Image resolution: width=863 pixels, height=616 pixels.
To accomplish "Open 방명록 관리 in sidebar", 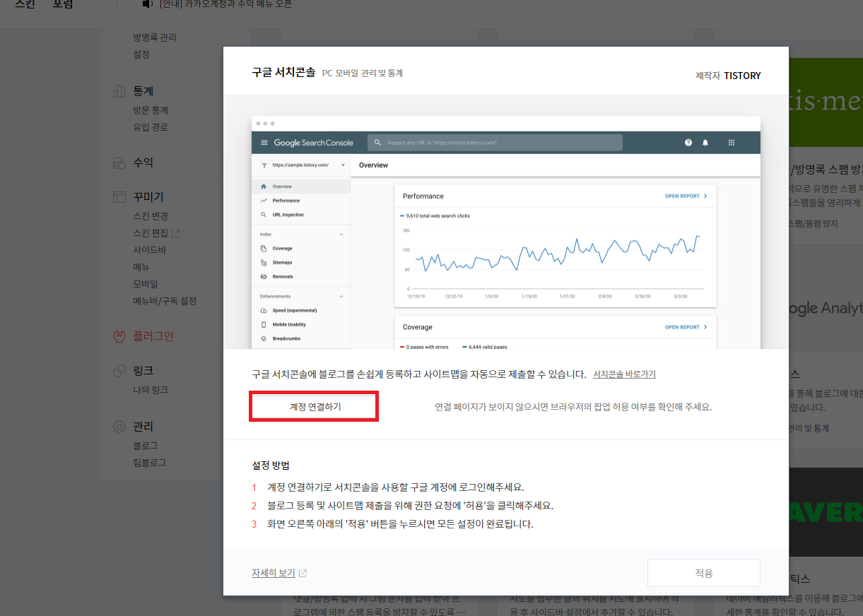I will pos(155,37).
